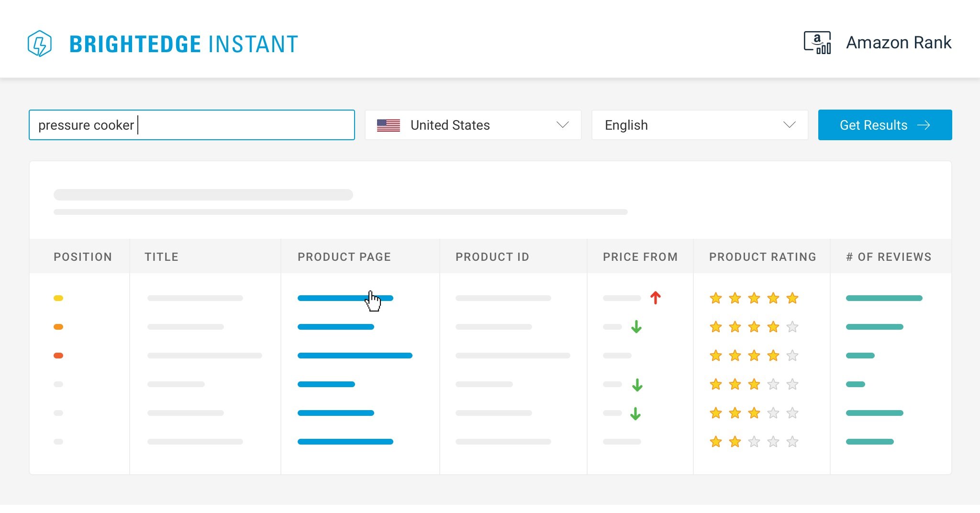980x513 pixels.
Task: Click the United States flag icon
Action: (389, 125)
